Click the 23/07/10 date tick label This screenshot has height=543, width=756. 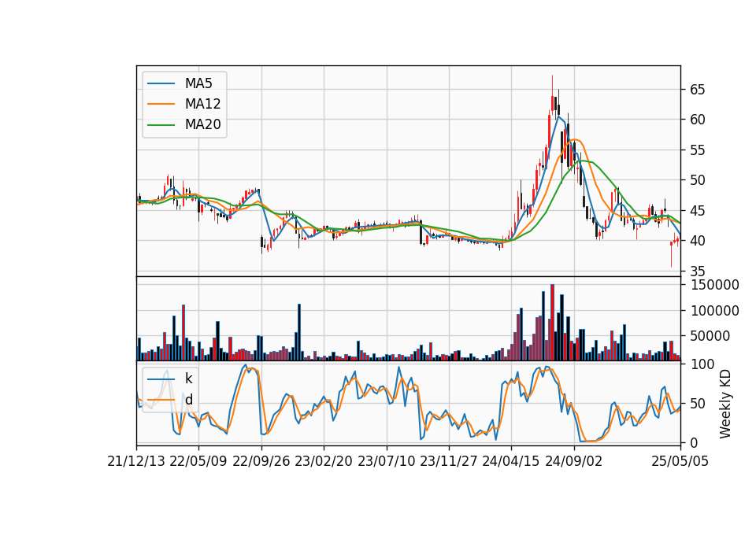(x=386, y=462)
